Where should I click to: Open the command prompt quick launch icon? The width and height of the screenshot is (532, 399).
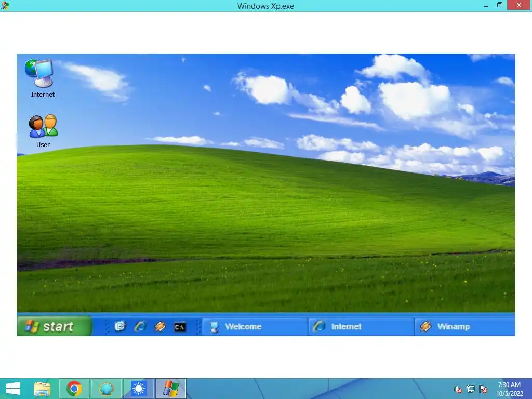(x=180, y=327)
